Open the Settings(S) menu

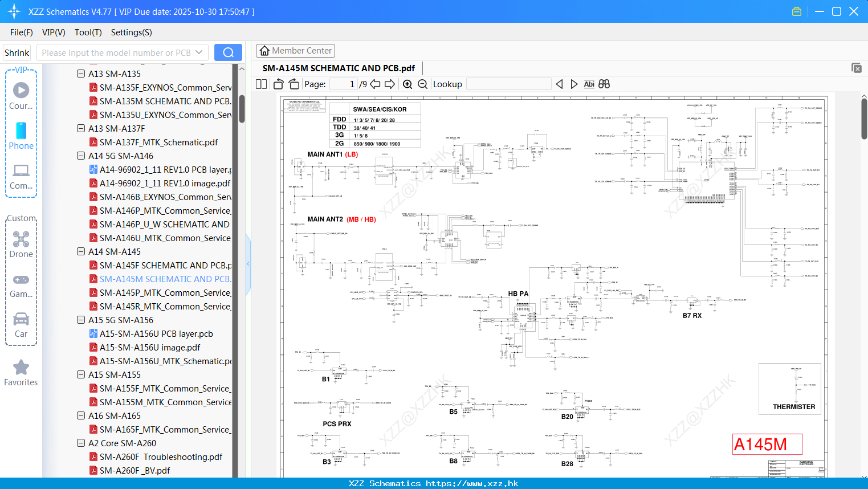coord(132,32)
